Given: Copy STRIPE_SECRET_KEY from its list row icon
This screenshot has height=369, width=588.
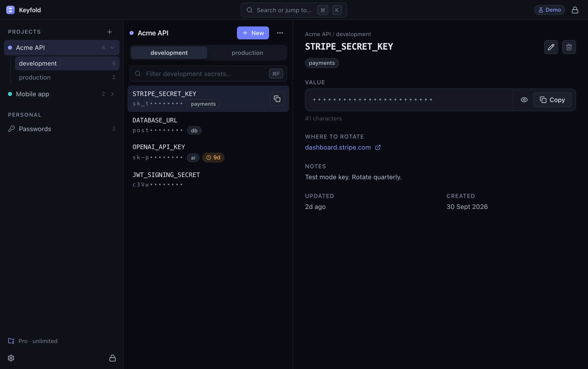Looking at the screenshot, I should click(277, 99).
